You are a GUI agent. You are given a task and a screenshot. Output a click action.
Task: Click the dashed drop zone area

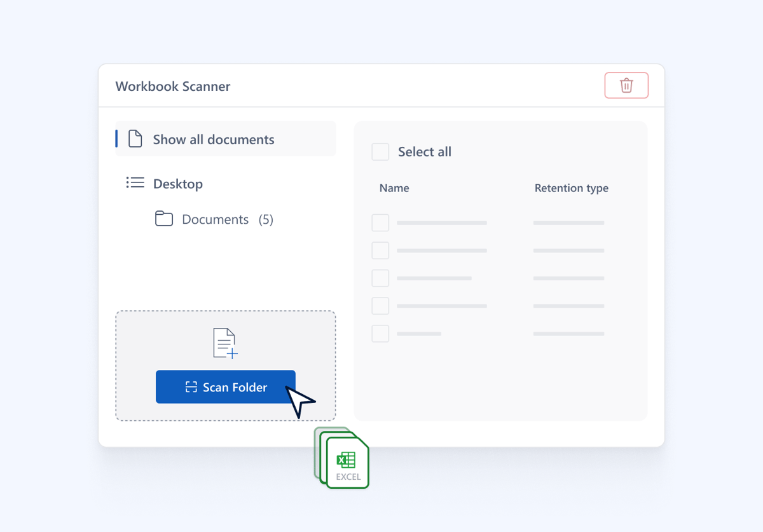pyautogui.click(x=225, y=365)
